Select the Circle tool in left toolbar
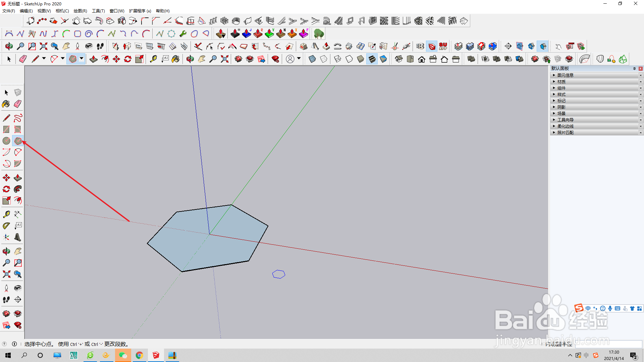 [6, 141]
